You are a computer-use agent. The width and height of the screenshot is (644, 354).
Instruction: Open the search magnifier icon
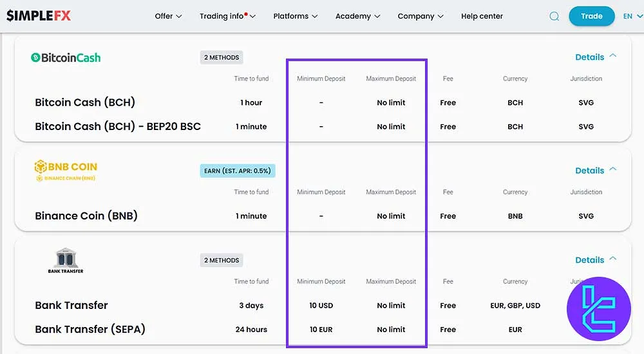point(554,16)
